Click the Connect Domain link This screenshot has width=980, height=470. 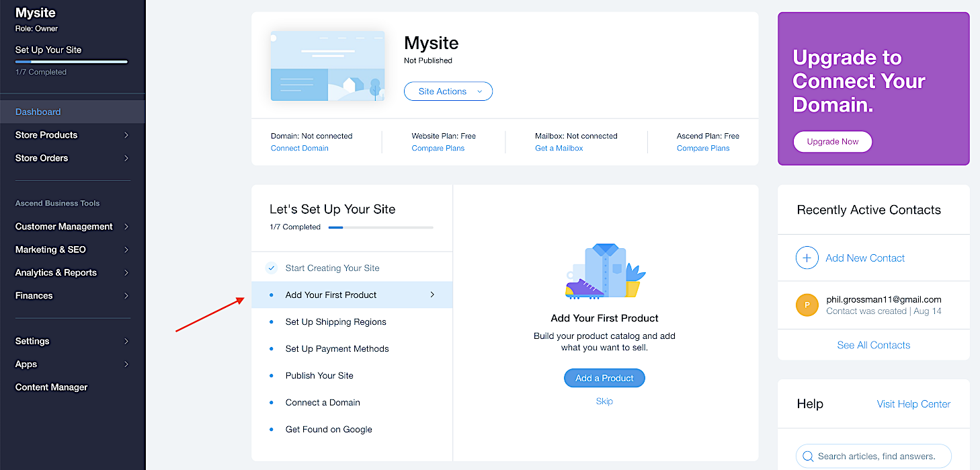coord(299,148)
